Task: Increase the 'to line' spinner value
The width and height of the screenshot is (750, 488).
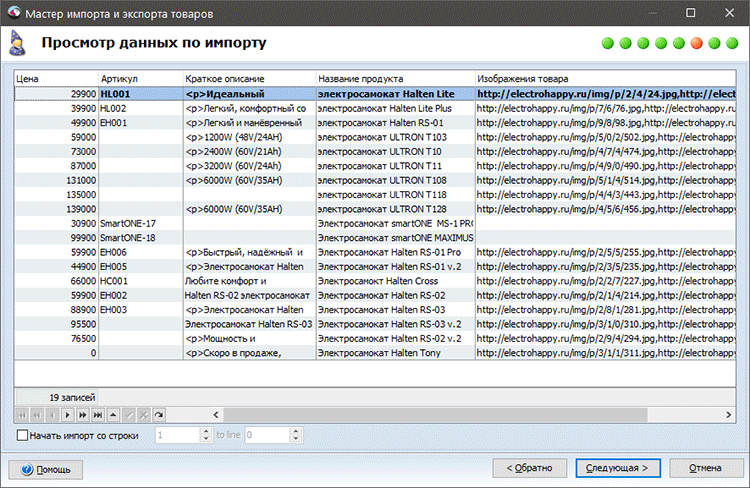Action: (296, 431)
